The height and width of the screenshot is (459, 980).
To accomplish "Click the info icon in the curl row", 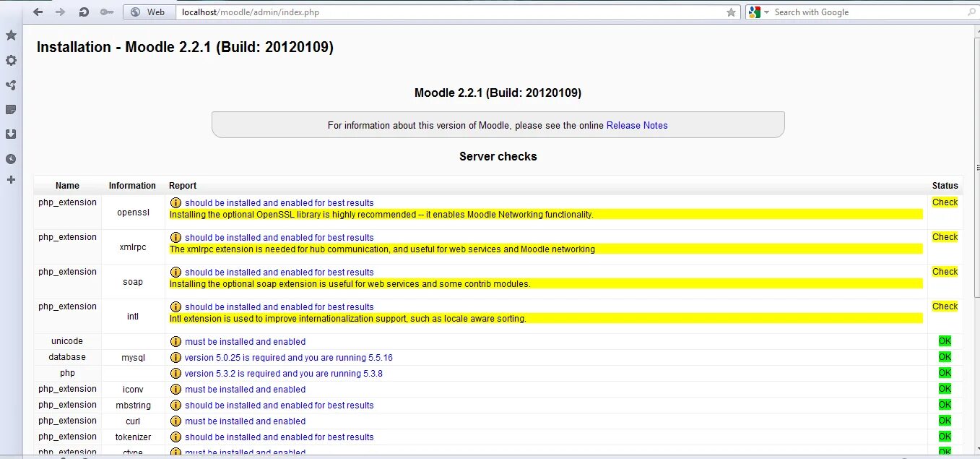I will coord(175,421).
